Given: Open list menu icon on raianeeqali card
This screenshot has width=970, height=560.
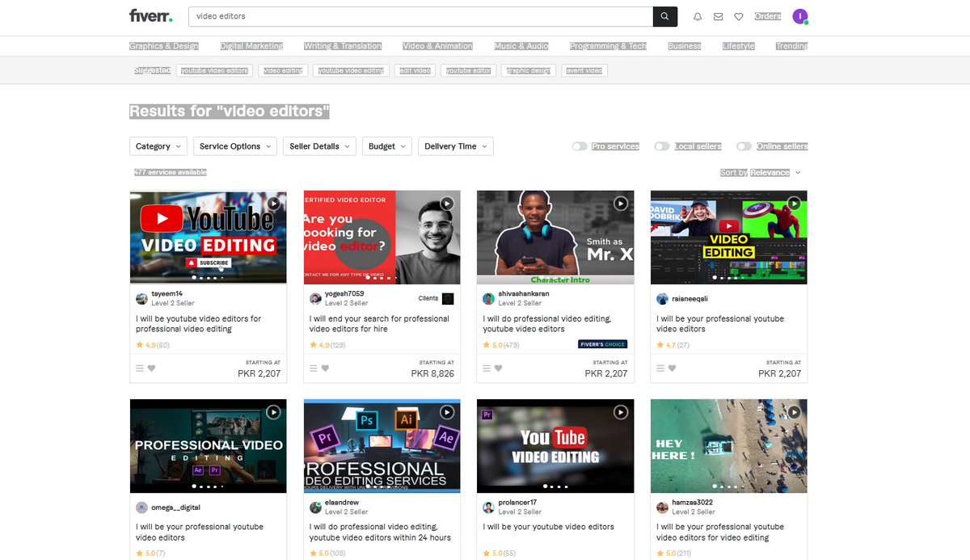Looking at the screenshot, I should pyautogui.click(x=660, y=368).
